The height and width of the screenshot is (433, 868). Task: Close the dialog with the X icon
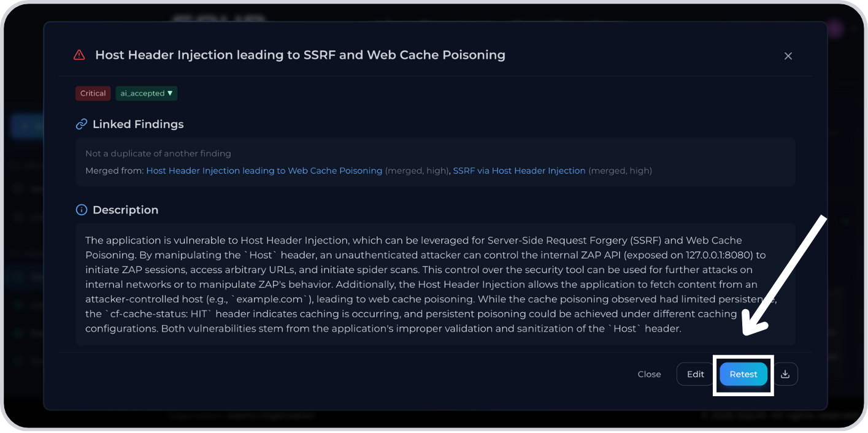[788, 56]
